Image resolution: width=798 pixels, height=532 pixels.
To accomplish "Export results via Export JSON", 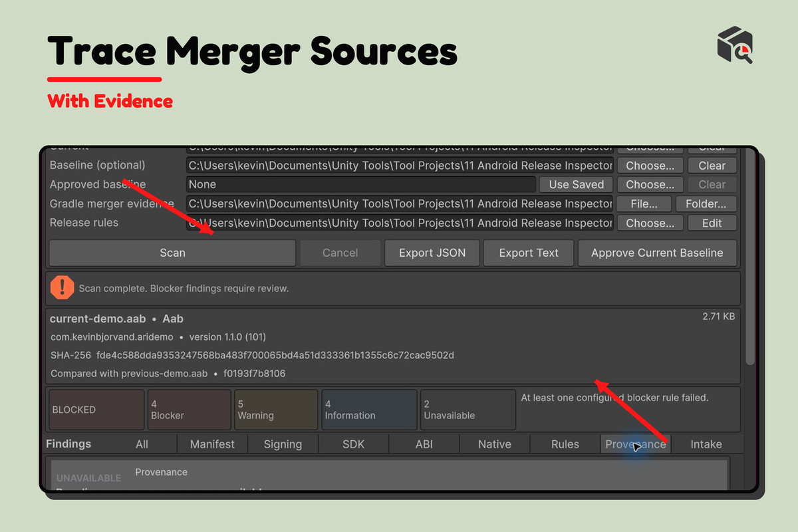I will point(432,253).
